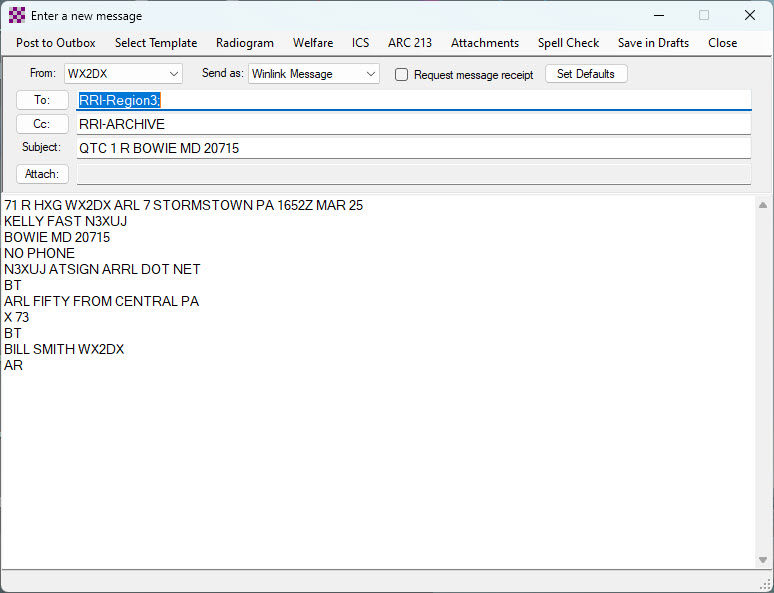
Task: Open the Radiogram form menu
Action: coord(245,43)
